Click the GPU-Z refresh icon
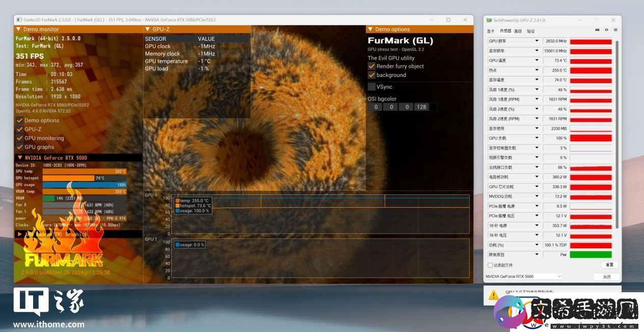The width and height of the screenshot is (644, 332). (x=606, y=30)
